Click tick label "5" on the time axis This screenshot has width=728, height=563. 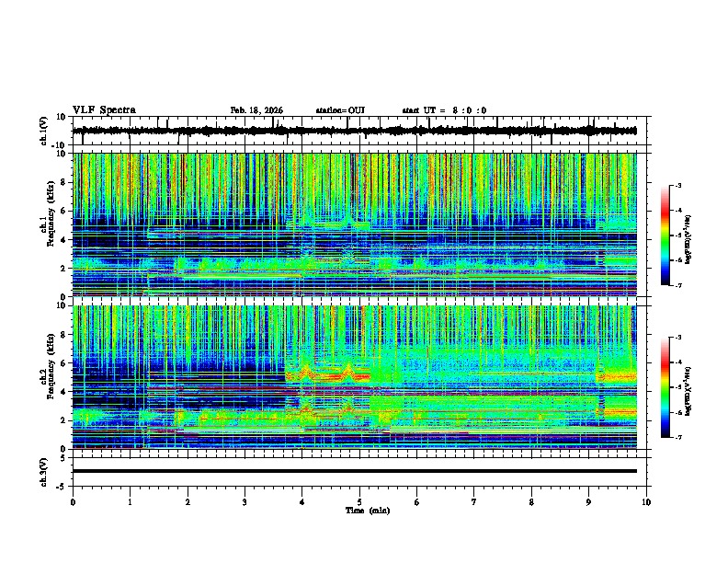359,502
